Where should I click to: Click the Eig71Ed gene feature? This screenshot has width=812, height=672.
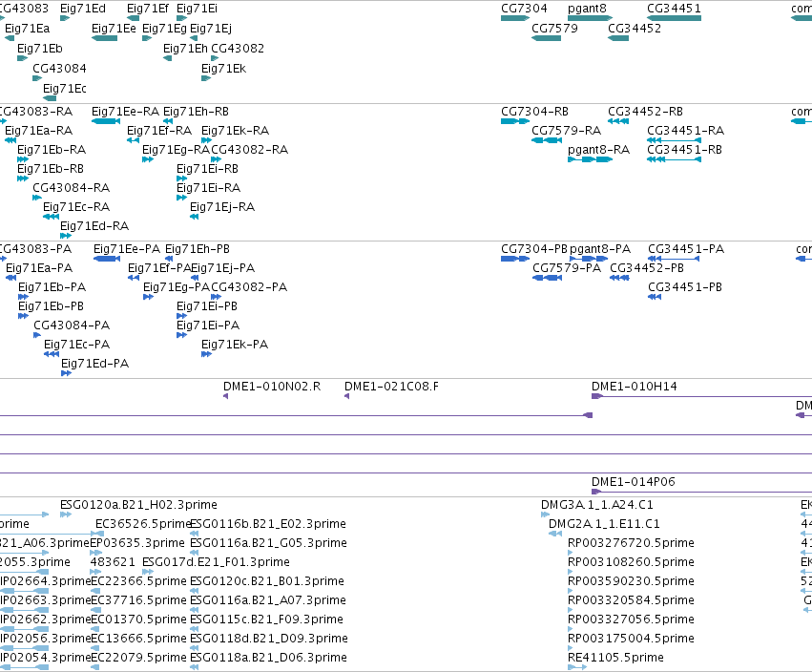pyautogui.click(x=65, y=18)
